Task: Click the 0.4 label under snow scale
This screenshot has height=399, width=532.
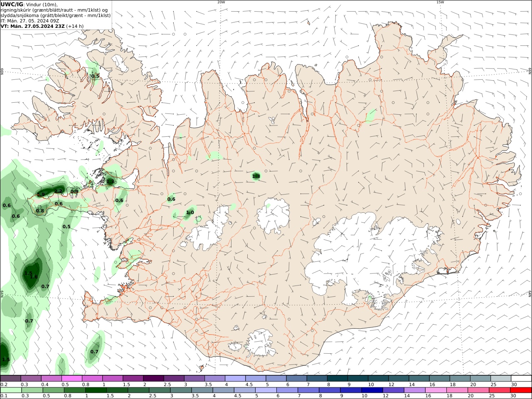Action: [x=45, y=384]
